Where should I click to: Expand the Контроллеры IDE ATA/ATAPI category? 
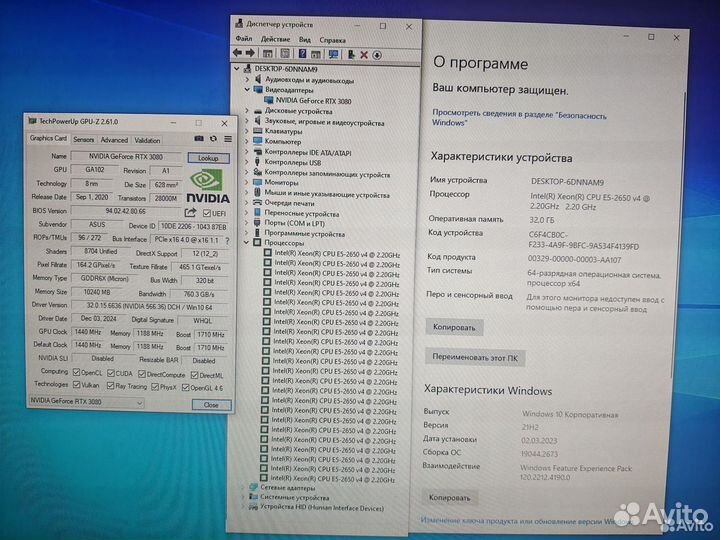coord(247,152)
